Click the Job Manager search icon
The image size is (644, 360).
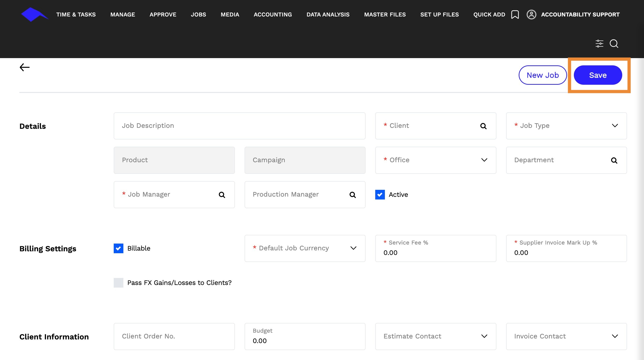coord(222,195)
